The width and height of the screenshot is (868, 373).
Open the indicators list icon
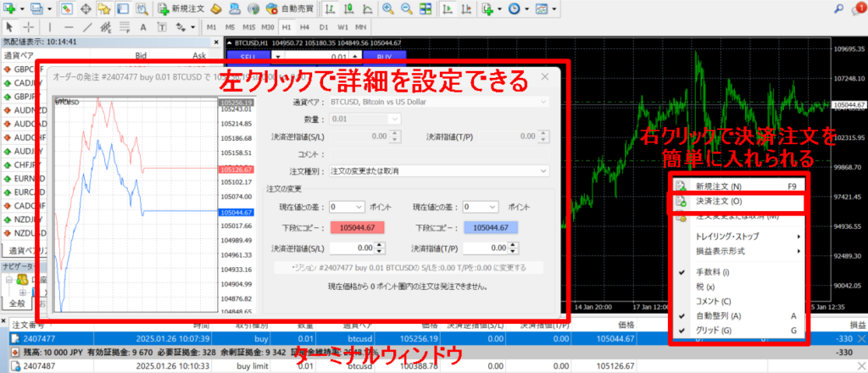[x=487, y=8]
